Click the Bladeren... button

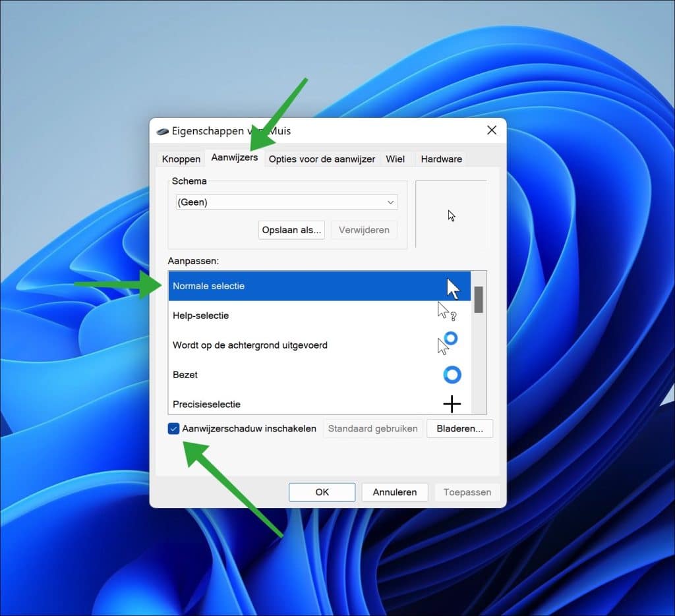click(460, 428)
